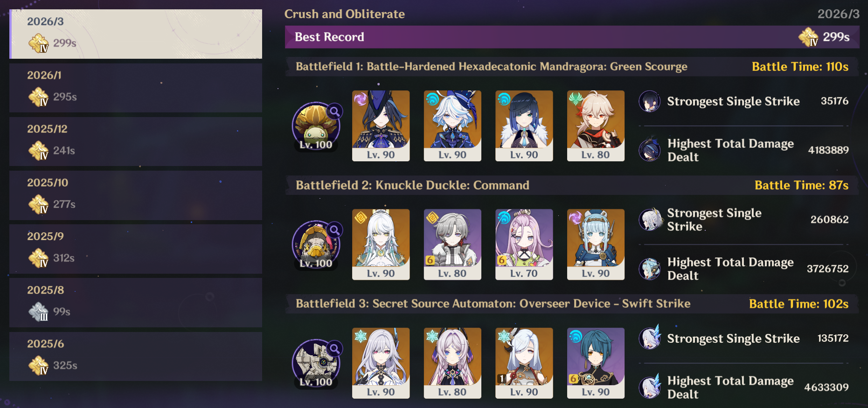Viewport: 868px width, 408px height.
Task: Inspect the Overseer Device boss portrait
Action: pyautogui.click(x=316, y=363)
